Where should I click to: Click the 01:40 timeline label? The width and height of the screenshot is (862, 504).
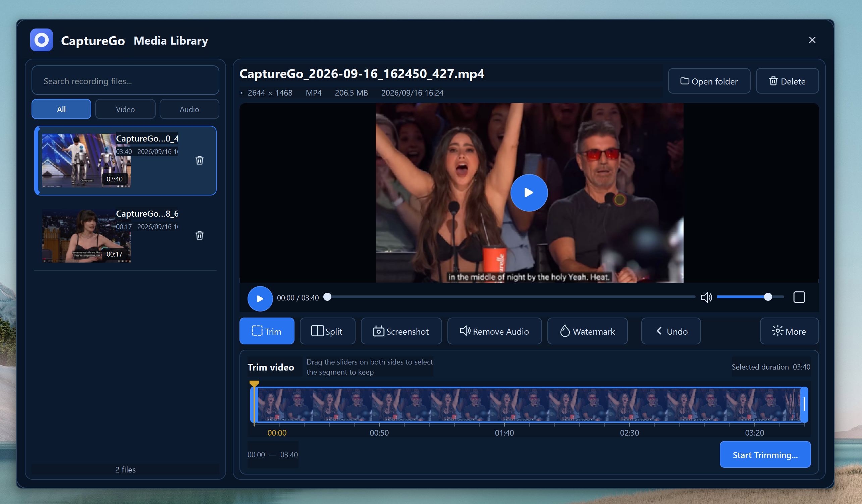click(504, 433)
